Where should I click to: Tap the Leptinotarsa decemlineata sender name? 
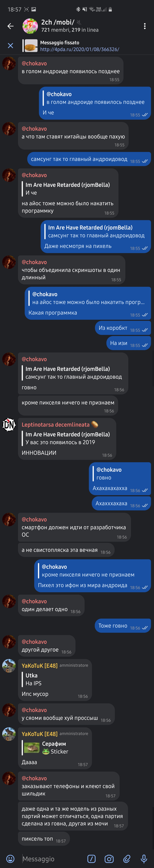pos(56,425)
